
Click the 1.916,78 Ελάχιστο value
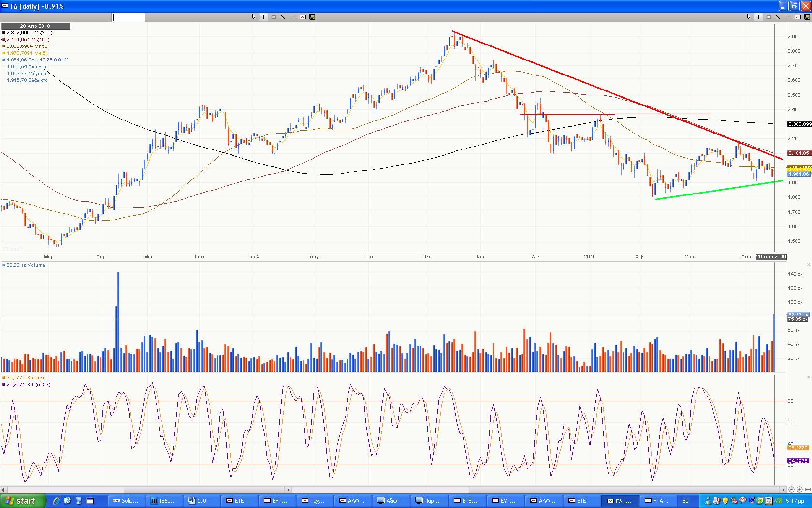27,80
